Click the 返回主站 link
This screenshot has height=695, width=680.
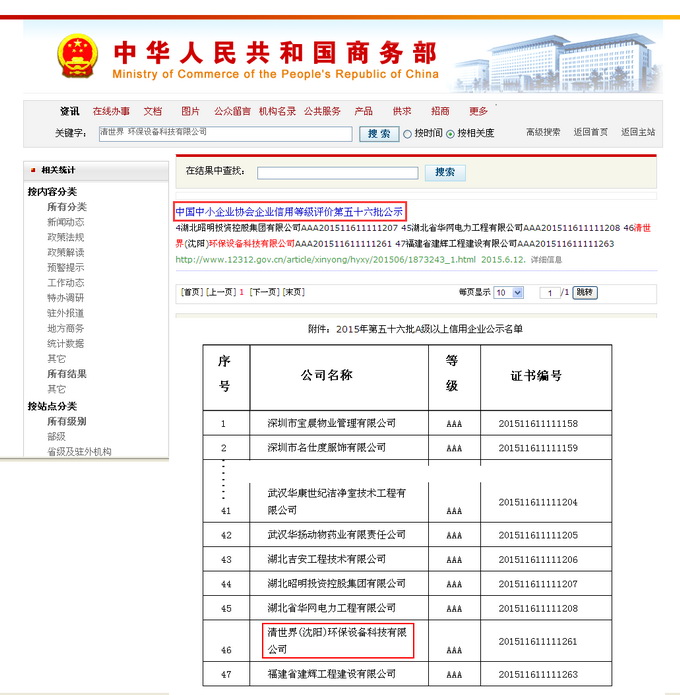pyautogui.click(x=638, y=132)
